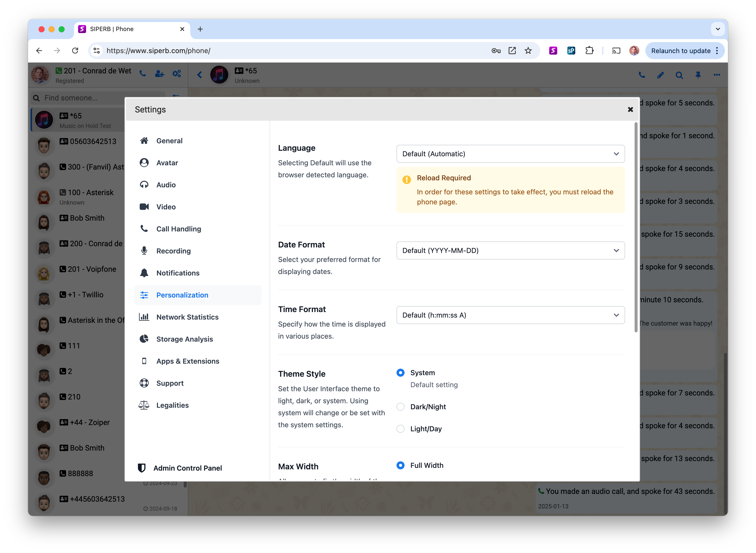Viewport: 756px width, 553px height.
Task: Start audio call from the conversation toolbar
Action: [642, 75]
